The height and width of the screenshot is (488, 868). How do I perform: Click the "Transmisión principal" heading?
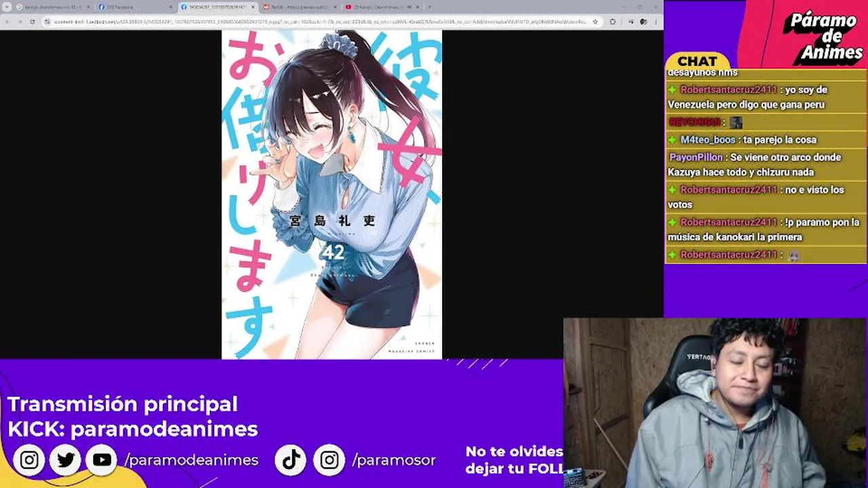[123, 404]
